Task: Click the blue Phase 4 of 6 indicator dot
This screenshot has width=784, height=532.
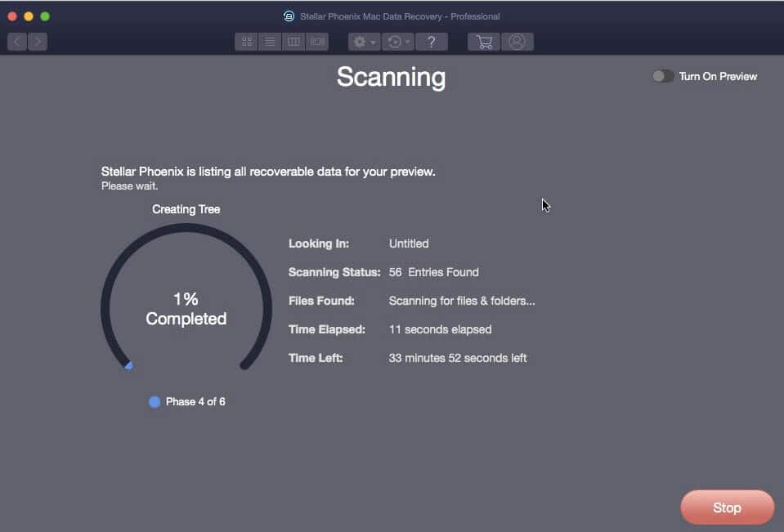Action: (155, 401)
